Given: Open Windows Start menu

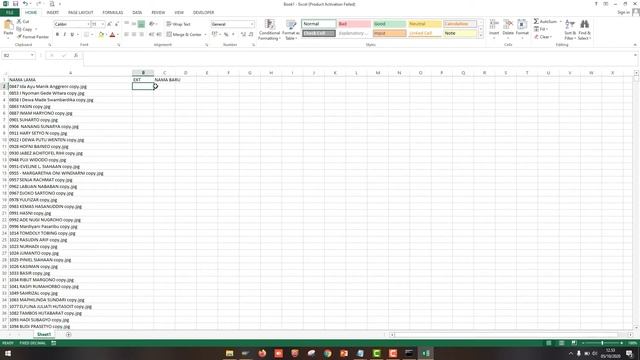Looking at the screenshot, I should point(7,353).
